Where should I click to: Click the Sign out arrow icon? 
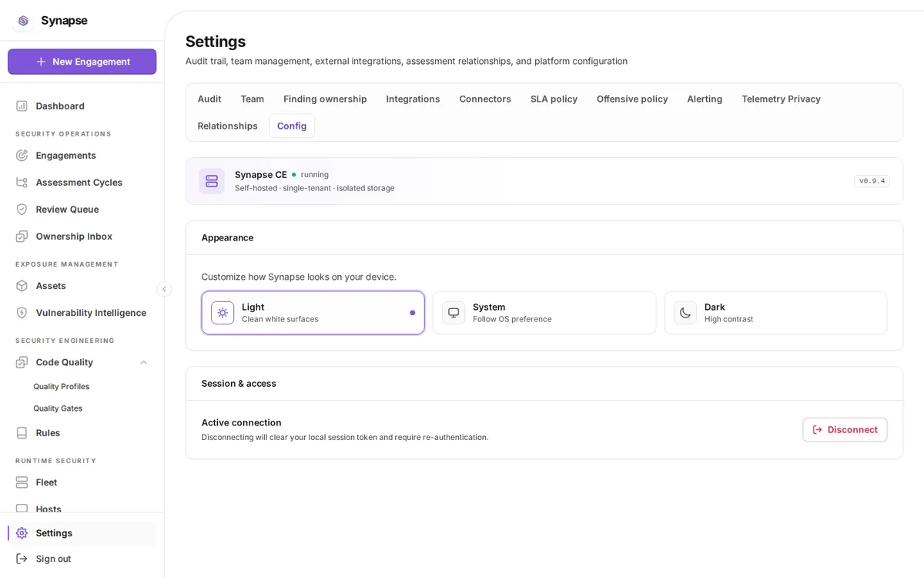(x=22, y=558)
